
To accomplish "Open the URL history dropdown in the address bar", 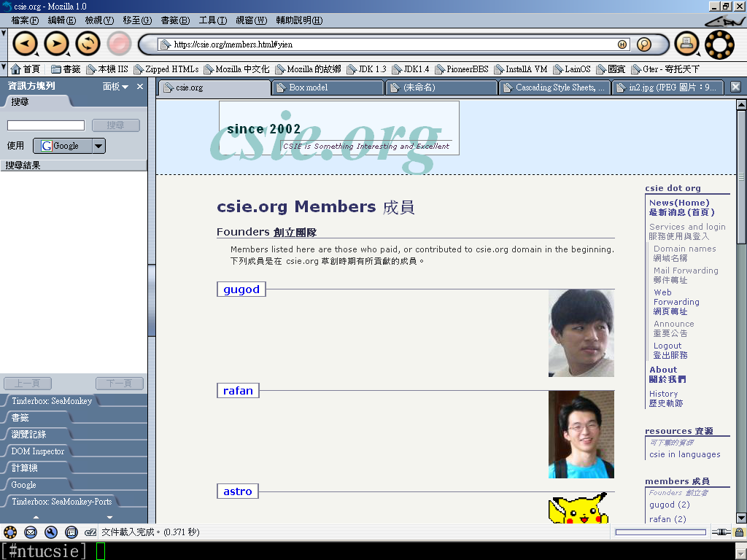I will click(x=622, y=44).
